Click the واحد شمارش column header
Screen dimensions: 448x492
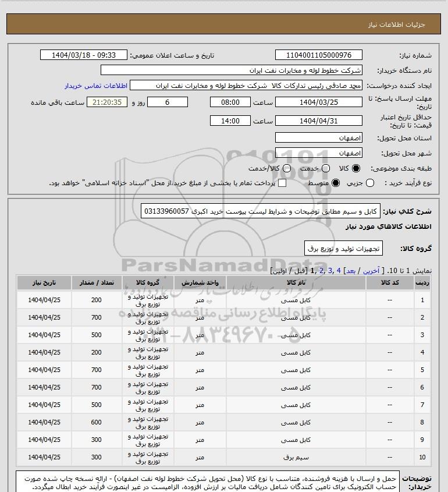[x=200, y=282]
